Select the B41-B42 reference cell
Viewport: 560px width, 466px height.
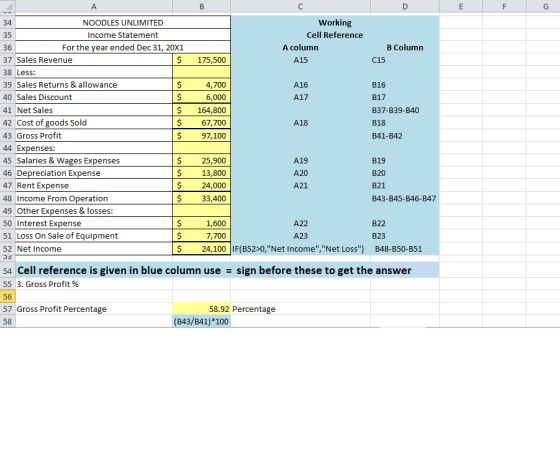405,136
